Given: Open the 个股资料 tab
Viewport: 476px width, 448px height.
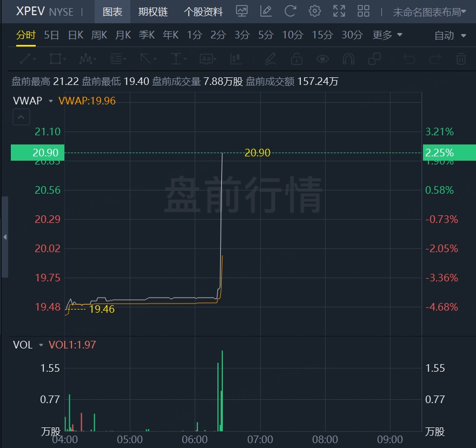Looking at the screenshot, I should click(203, 12).
